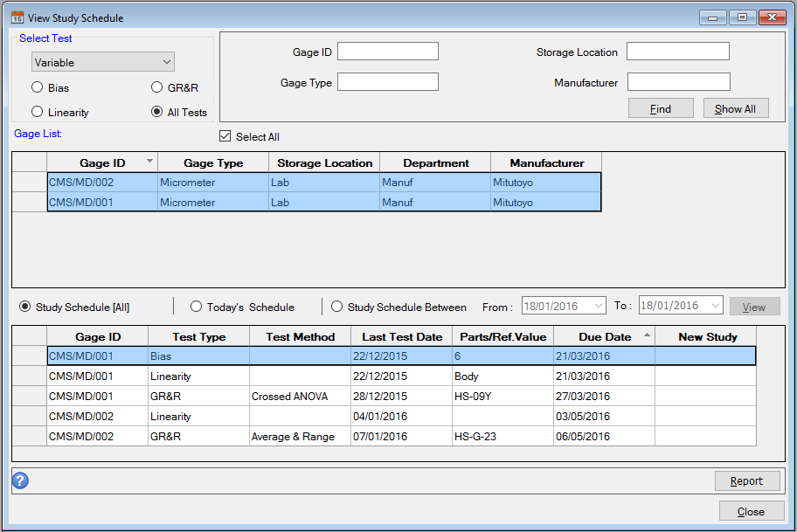Click the calendar icon in title bar
The height and width of the screenshot is (532, 797).
tap(17, 17)
